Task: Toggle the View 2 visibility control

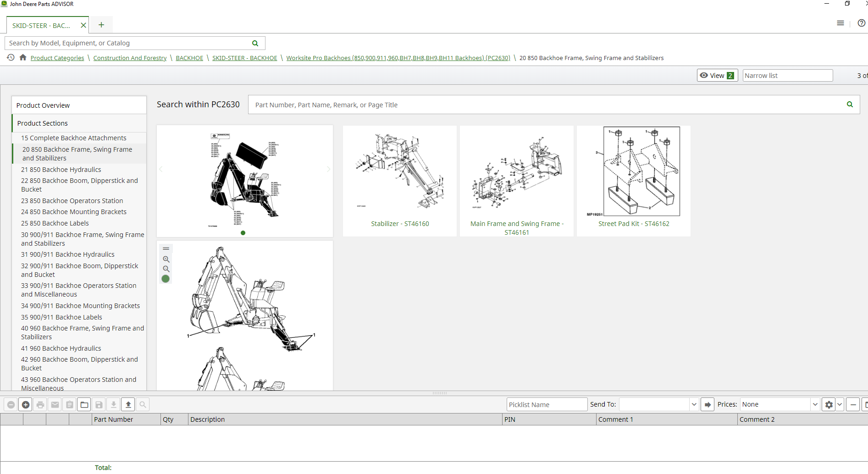Action: click(717, 75)
